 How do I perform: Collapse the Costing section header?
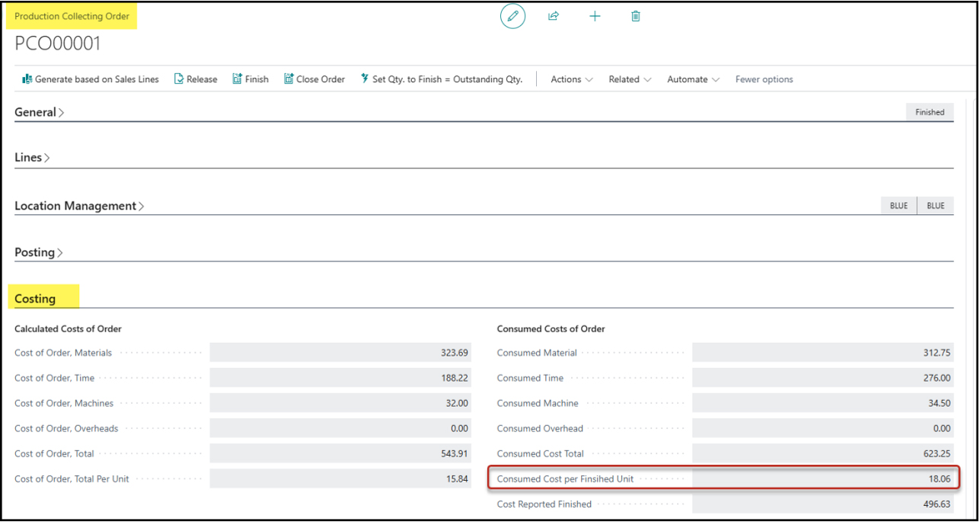pos(35,299)
